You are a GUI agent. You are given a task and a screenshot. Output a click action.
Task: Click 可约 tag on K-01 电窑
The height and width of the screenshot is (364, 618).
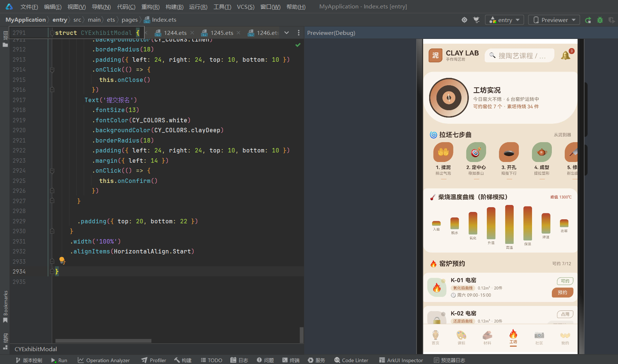click(x=565, y=281)
